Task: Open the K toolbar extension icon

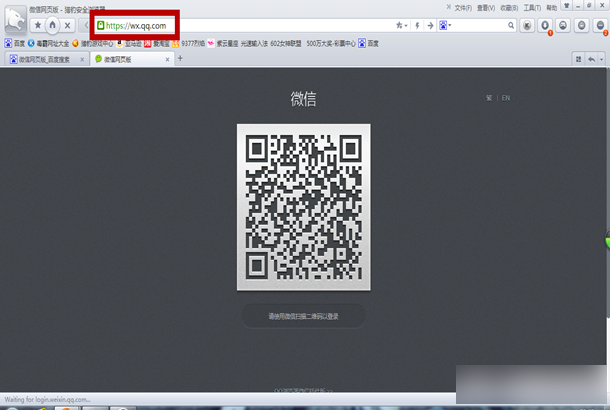Action: (x=527, y=26)
